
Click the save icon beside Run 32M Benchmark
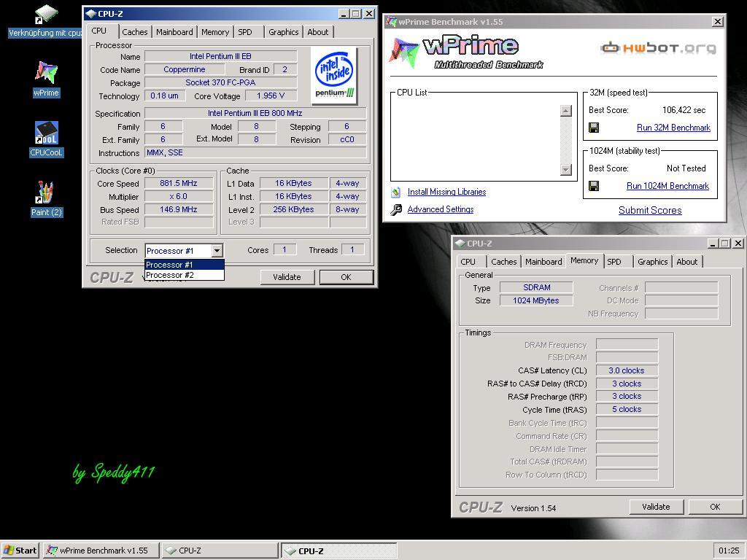coord(594,128)
